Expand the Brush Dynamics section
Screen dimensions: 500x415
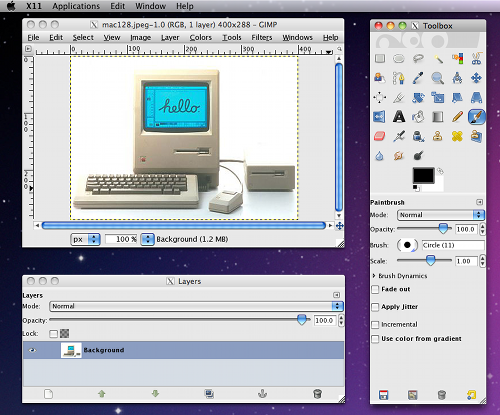[x=374, y=276]
